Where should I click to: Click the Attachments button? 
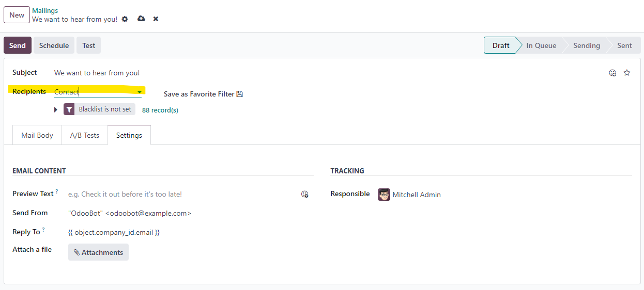98,252
